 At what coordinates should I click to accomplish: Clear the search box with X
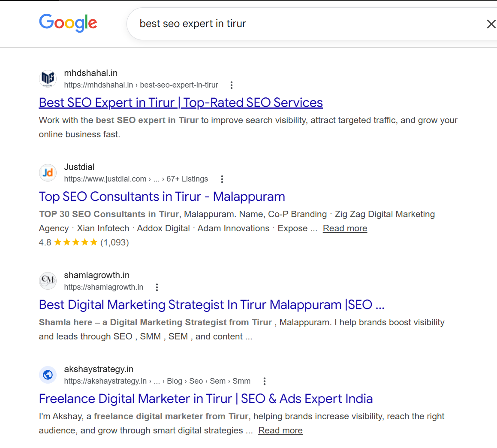[x=491, y=24]
